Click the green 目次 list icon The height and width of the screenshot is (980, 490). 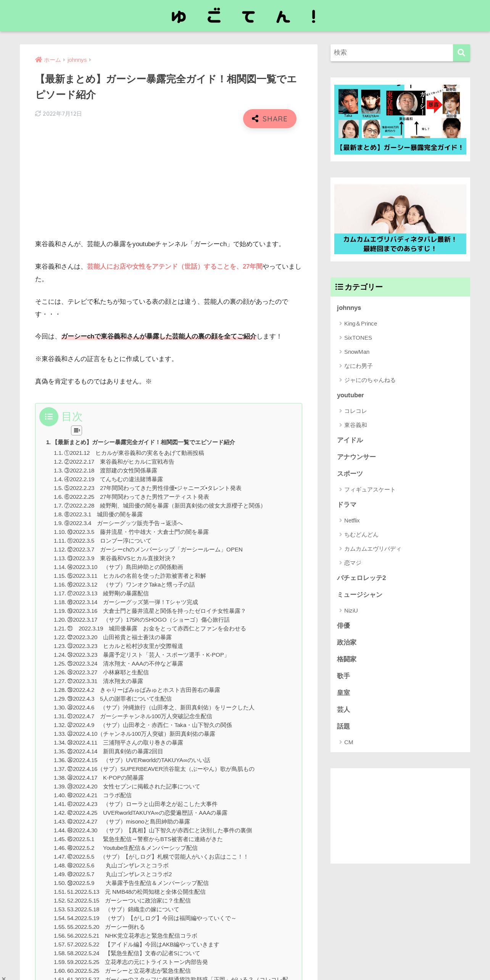pyautogui.click(x=49, y=417)
